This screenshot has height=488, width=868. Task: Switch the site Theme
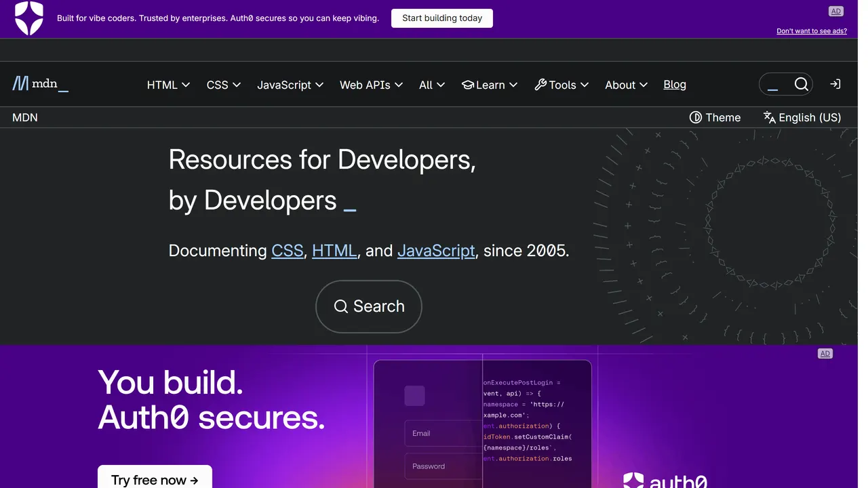pyautogui.click(x=715, y=117)
